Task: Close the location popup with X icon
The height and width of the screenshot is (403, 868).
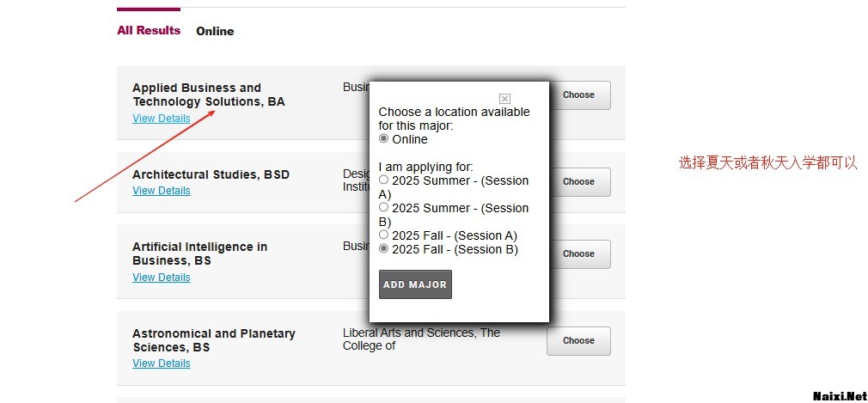Action: click(x=504, y=99)
